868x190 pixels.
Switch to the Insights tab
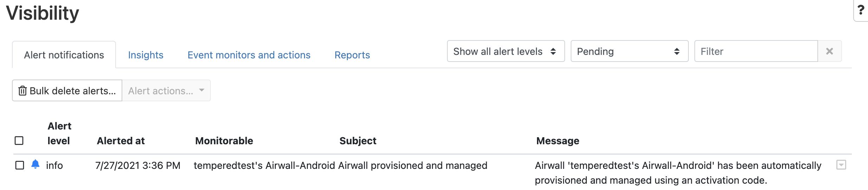coord(145,55)
